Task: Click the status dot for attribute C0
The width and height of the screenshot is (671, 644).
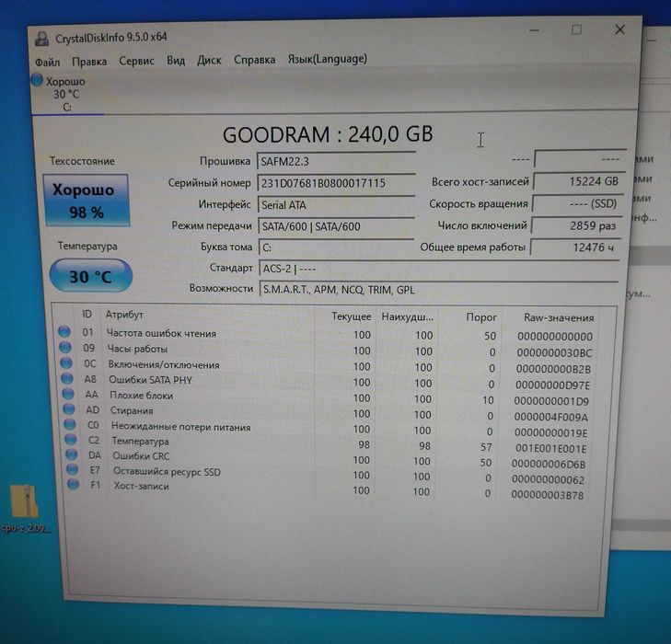Action: 70,424
